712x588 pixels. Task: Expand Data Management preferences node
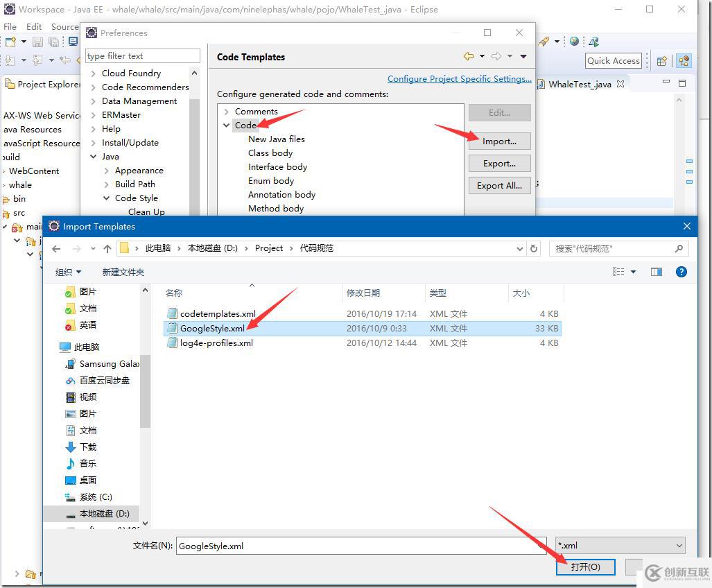[x=93, y=101]
